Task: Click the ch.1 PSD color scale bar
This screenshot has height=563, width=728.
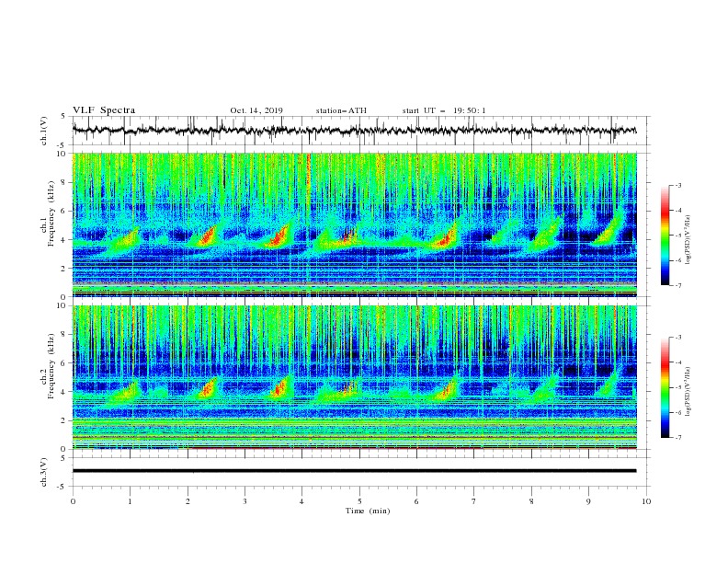Action: 665,235
